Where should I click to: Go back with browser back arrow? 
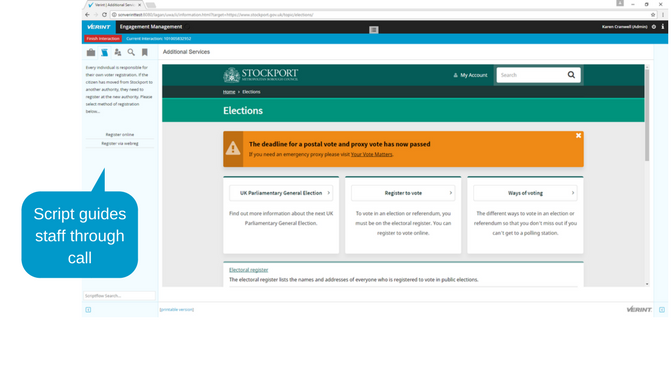point(87,15)
